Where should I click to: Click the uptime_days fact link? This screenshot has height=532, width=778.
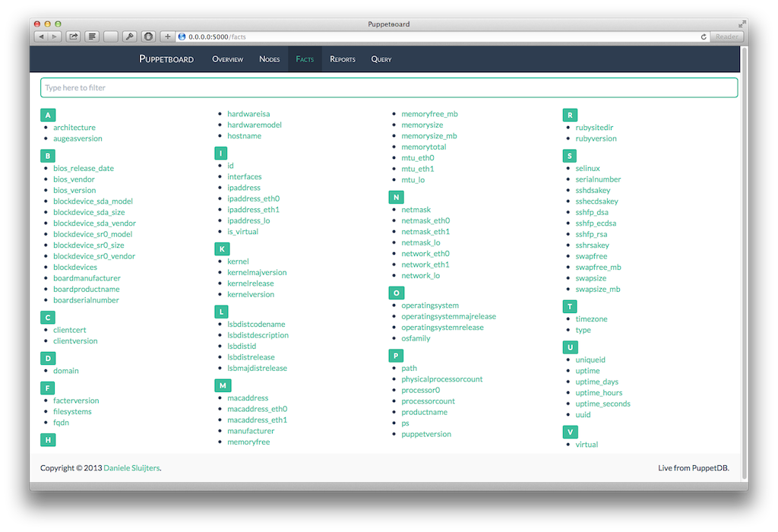[x=597, y=382]
